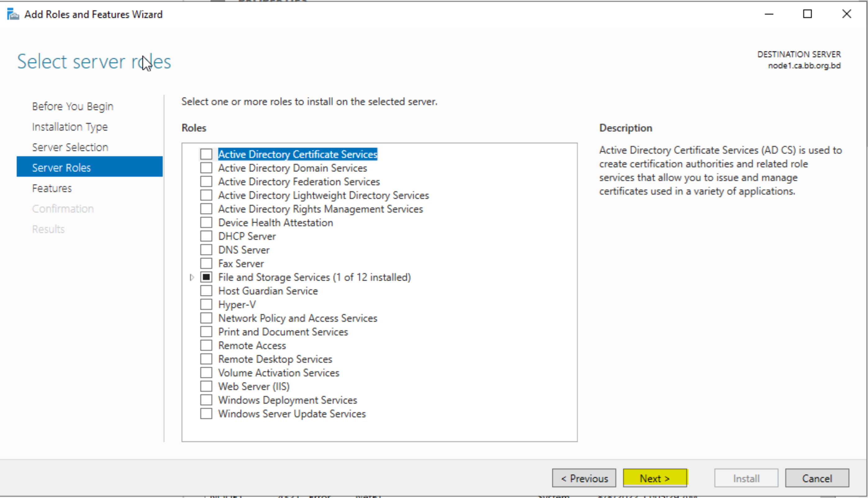Screen dimensions: 868x498
Task: Select the Remote Access role label
Action: point(252,345)
